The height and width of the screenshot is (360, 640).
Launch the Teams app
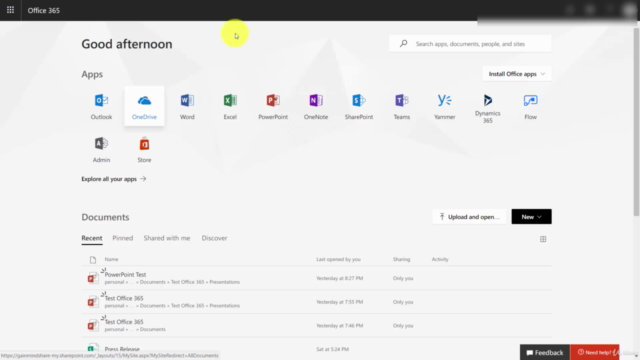point(402,106)
